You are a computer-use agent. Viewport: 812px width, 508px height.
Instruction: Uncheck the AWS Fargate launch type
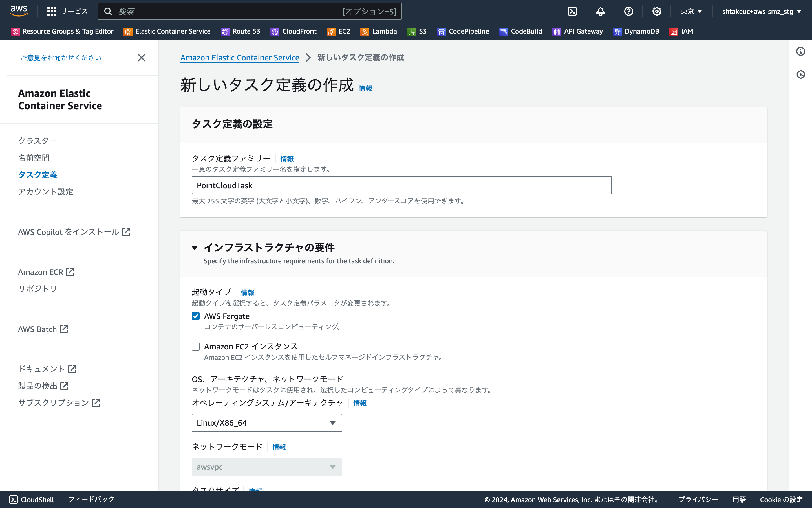tap(196, 316)
